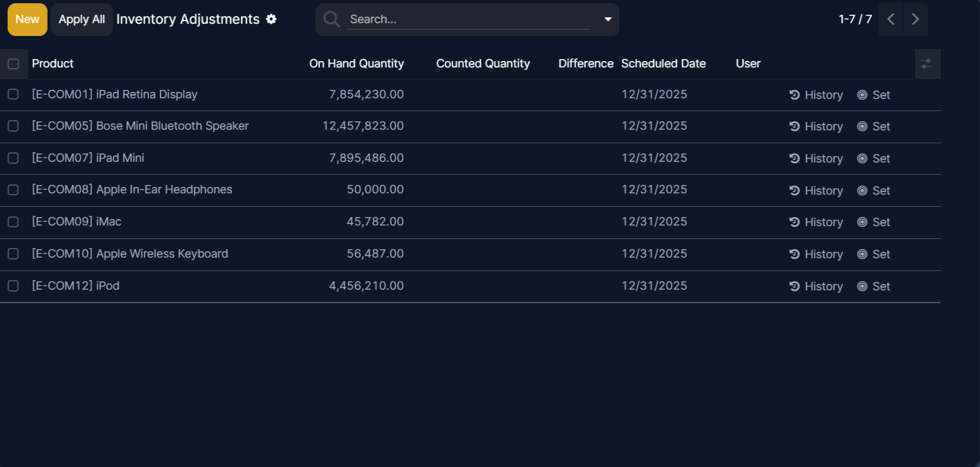Set counted quantity for Apple In-Ear Headphones
The height and width of the screenshot is (467, 980).
tap(874, 191)
